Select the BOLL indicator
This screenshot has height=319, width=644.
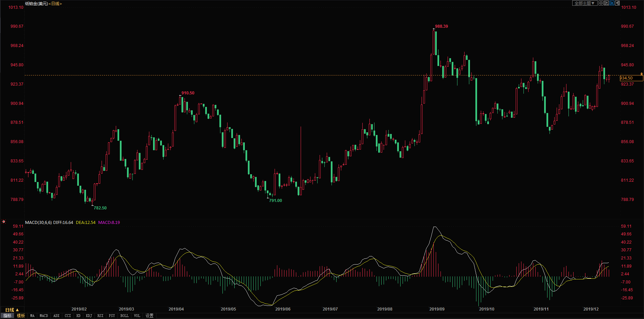125,316
